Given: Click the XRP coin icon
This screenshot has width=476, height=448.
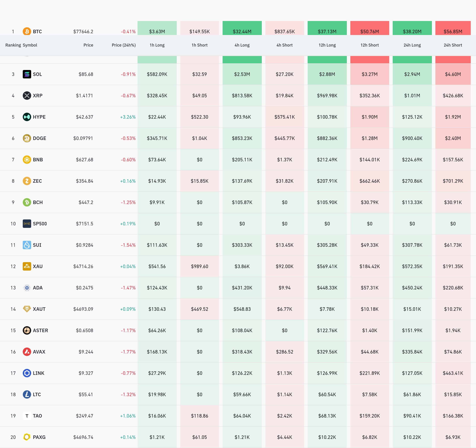Looking at the screenshot, I should tap(27, 96).
